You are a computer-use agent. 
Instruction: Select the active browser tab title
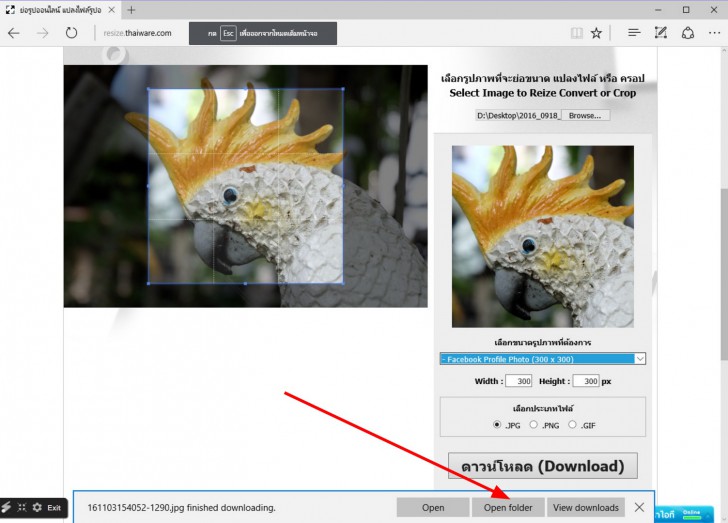(60, 10)
